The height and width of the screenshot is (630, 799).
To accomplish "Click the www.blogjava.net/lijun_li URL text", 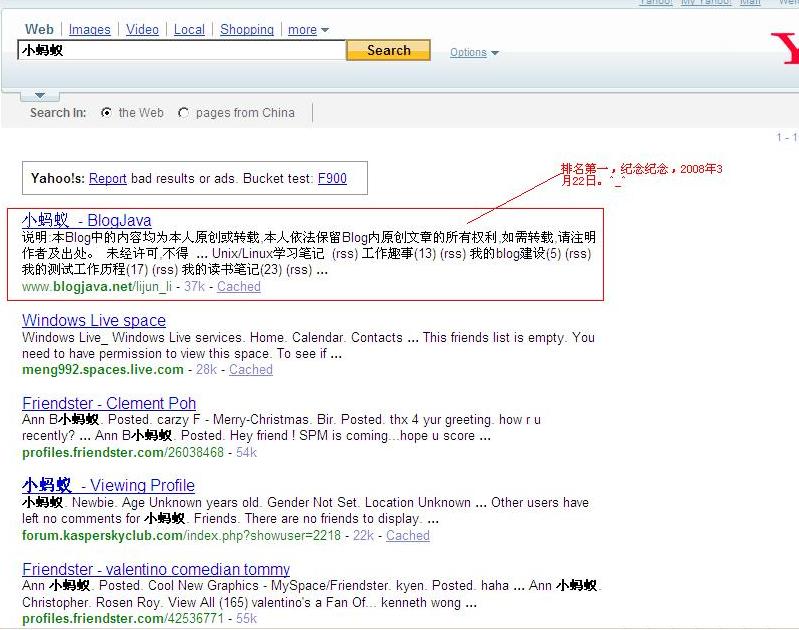I will (x=97, y=287).
